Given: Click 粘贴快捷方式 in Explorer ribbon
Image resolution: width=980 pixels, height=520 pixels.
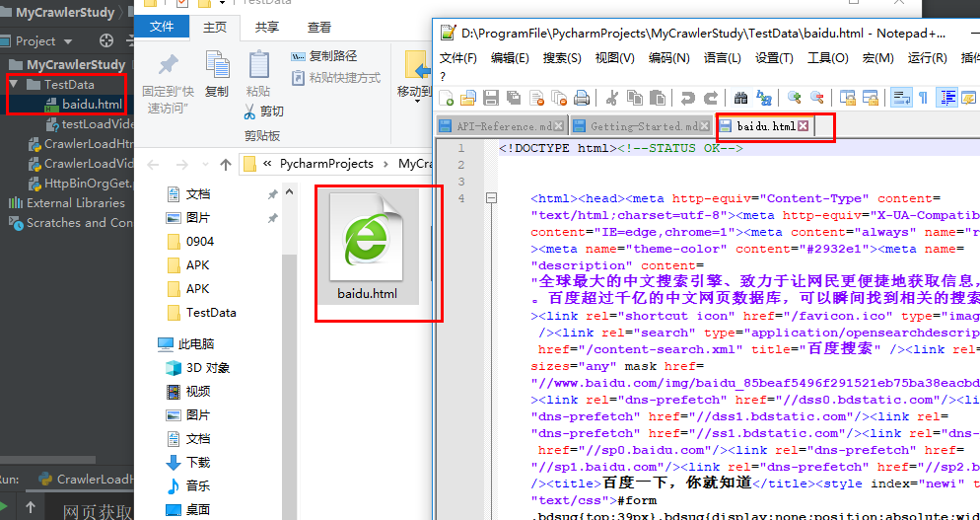Looking at the screenshot, I should click(336, 78).
